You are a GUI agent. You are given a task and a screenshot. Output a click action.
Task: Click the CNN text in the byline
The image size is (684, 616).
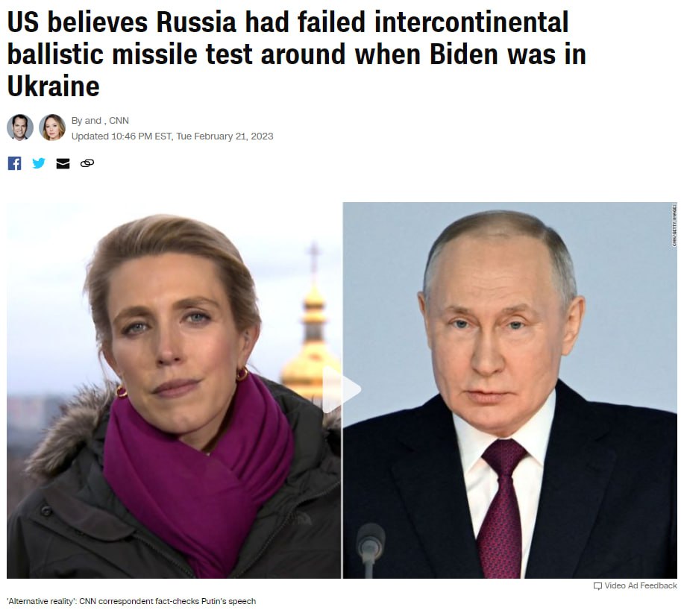[x=119, y=120]
